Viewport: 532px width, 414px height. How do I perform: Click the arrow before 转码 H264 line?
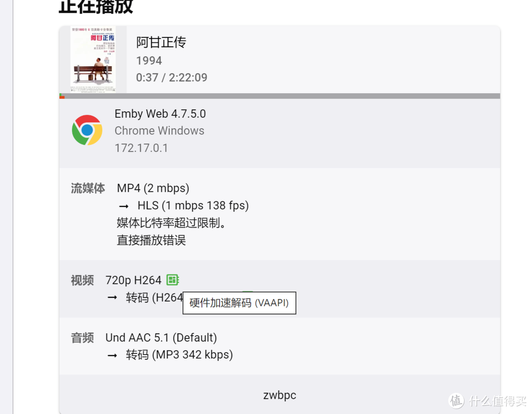112,298
